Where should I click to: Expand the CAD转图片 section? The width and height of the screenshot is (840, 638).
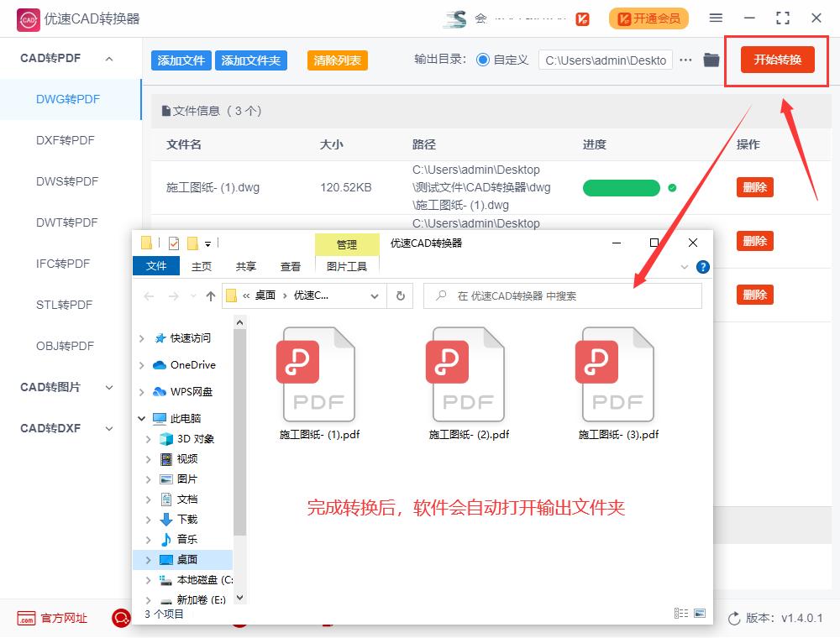(x=108, y=387)
